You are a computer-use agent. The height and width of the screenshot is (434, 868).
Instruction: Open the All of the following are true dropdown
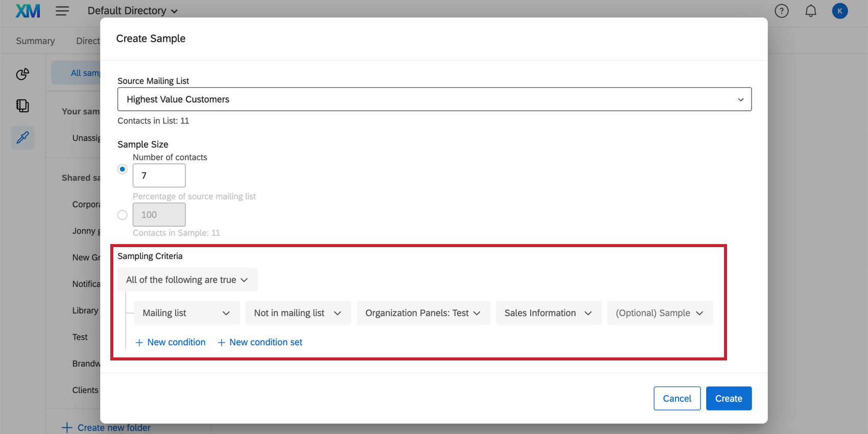(187, 280)
